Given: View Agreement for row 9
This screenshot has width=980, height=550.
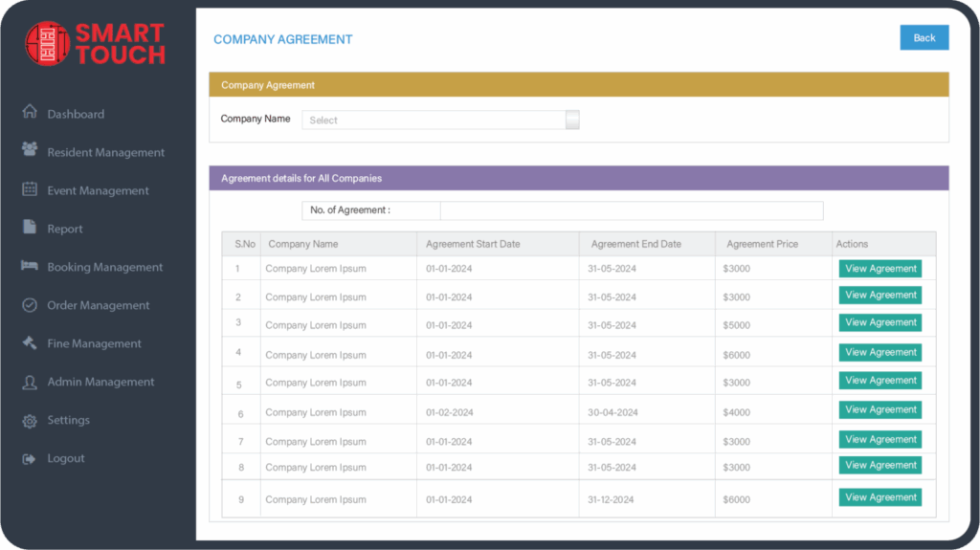Looking at the screenshot, I should click(x=880, y=497).
